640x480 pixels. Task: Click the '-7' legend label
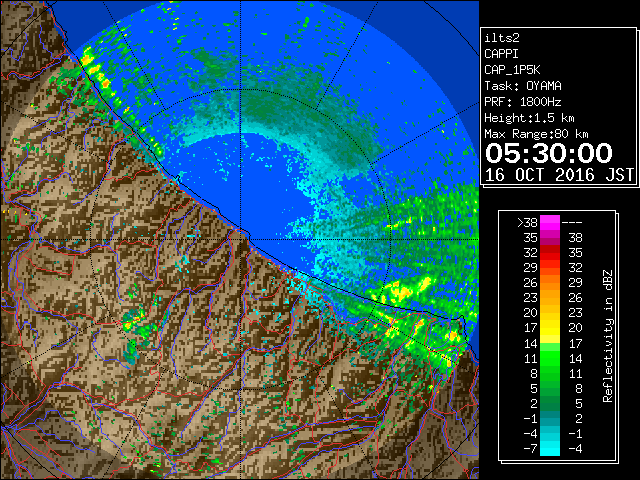530,448
